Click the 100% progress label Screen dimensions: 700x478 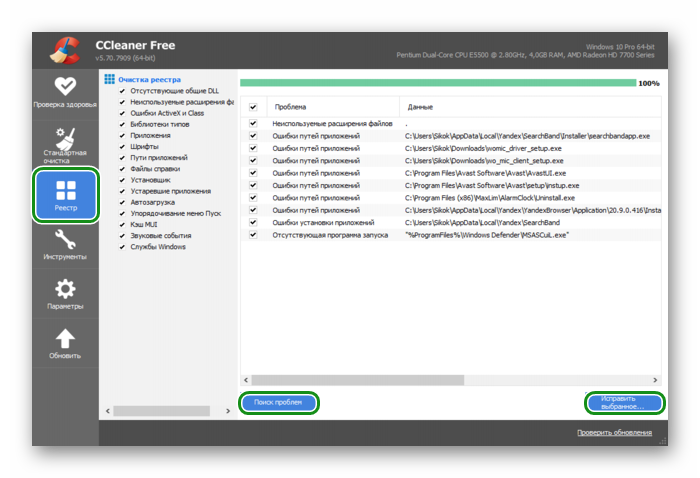click(649, 83)
